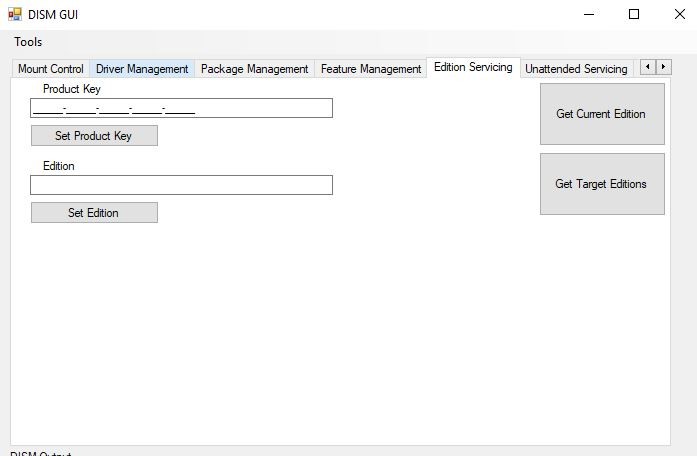Click the Edition label above the text box
This screenshot has height=456, width=697.
[x=59, y=166]
